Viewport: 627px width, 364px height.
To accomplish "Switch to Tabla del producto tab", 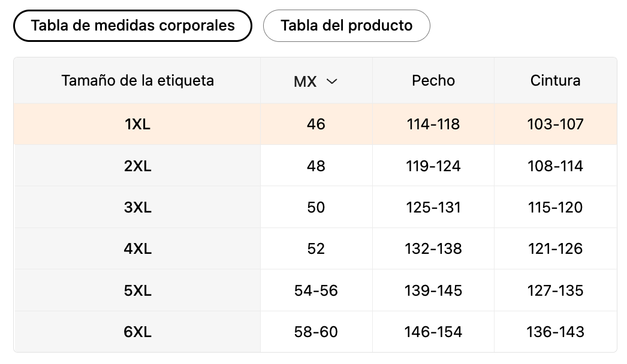I will pyautogui.click(x=346, y=26).
